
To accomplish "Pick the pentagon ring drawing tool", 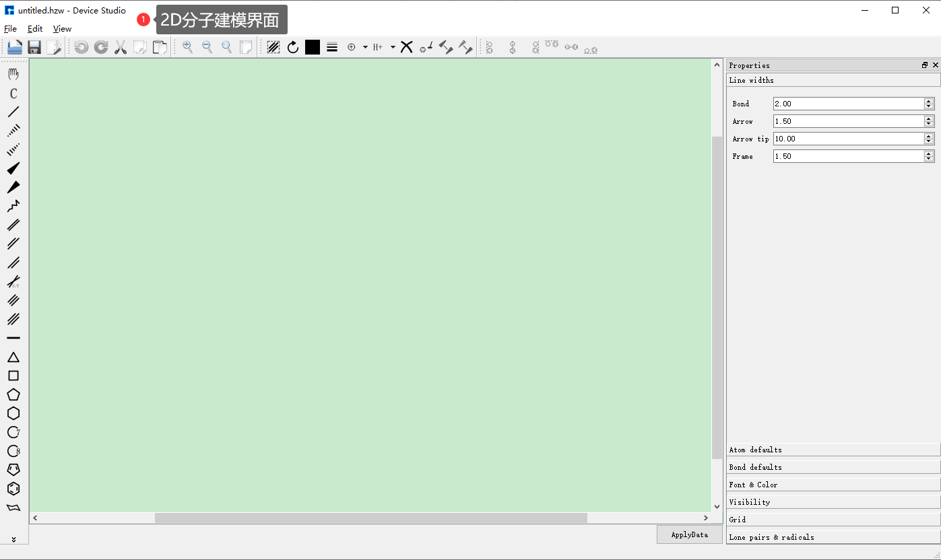I will [x=13, y=395].
